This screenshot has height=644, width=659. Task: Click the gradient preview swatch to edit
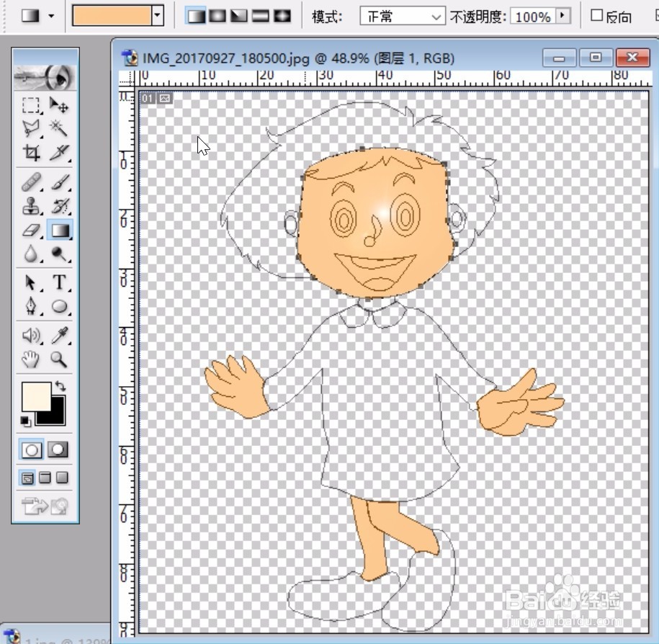pos(112,16)
